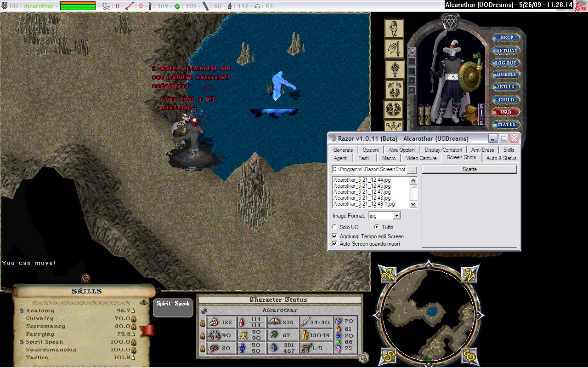Uncheck Auto-Screen quando muori

[334, 243]
